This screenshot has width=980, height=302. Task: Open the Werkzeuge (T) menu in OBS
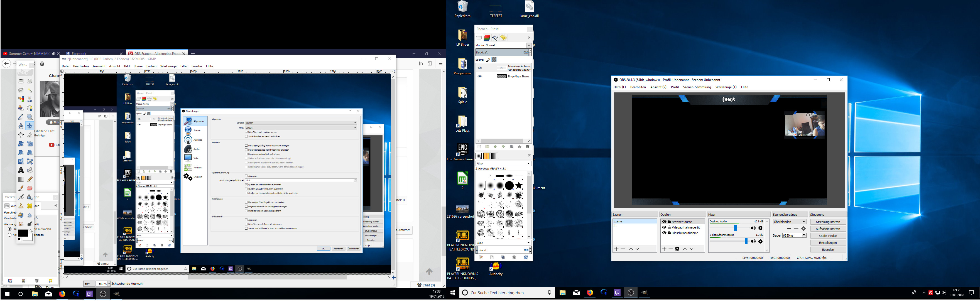click(726, 87)
